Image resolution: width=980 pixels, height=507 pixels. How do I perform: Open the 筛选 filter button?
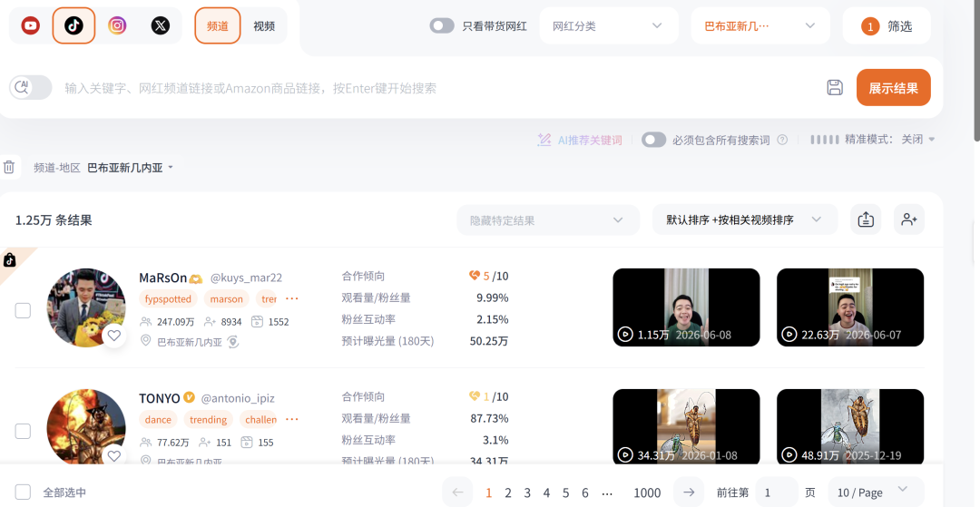coord(887,25)
